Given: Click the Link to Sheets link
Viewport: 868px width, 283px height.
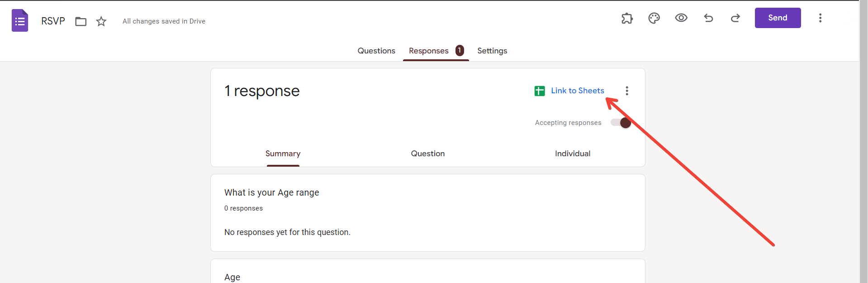Looking at the screenshot, I should (x=577, y=91).
